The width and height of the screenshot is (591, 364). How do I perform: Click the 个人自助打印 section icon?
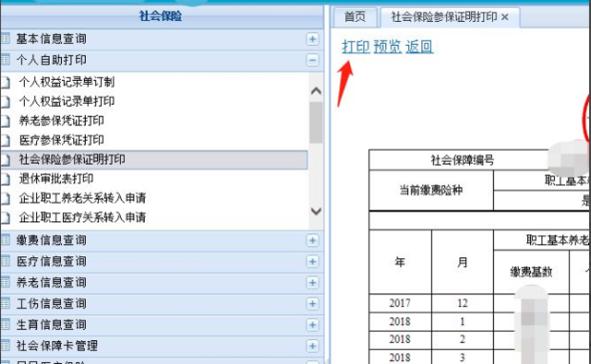click(x=5, y=59)
